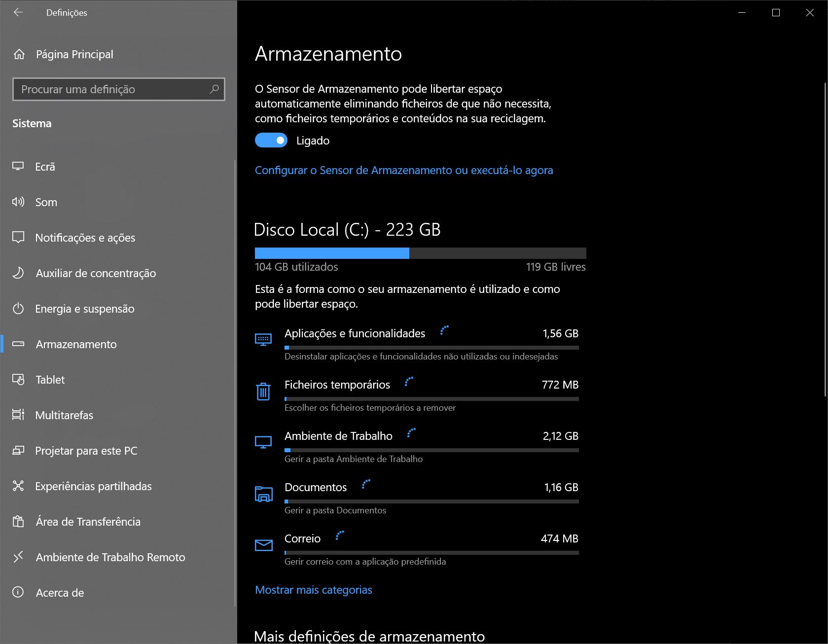This screenshot has width=828, height=644.
Task: Select Multitarefas in sidebar
Action: coord(118,415)
